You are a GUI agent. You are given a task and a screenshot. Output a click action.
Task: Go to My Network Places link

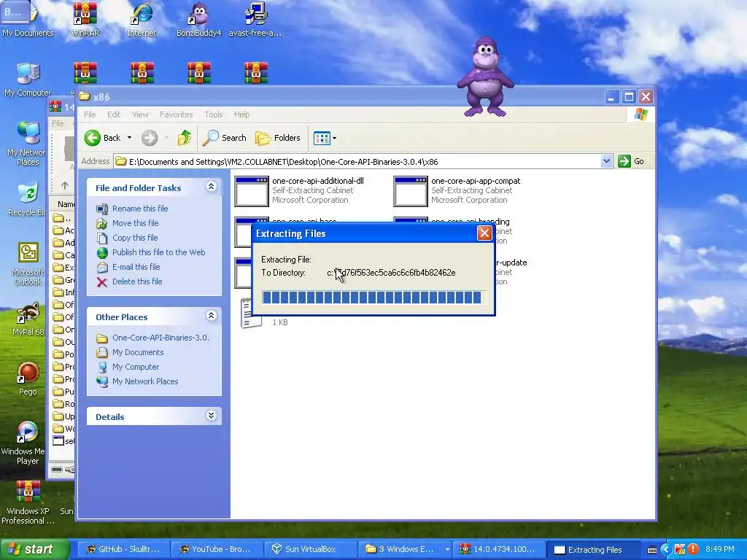(145, 381)
